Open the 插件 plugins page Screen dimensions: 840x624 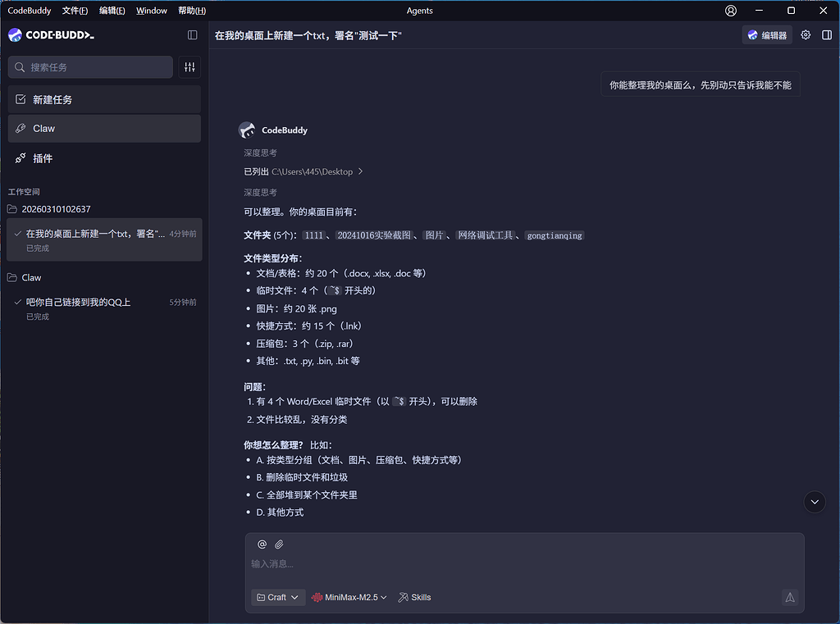tap(104, 158)
